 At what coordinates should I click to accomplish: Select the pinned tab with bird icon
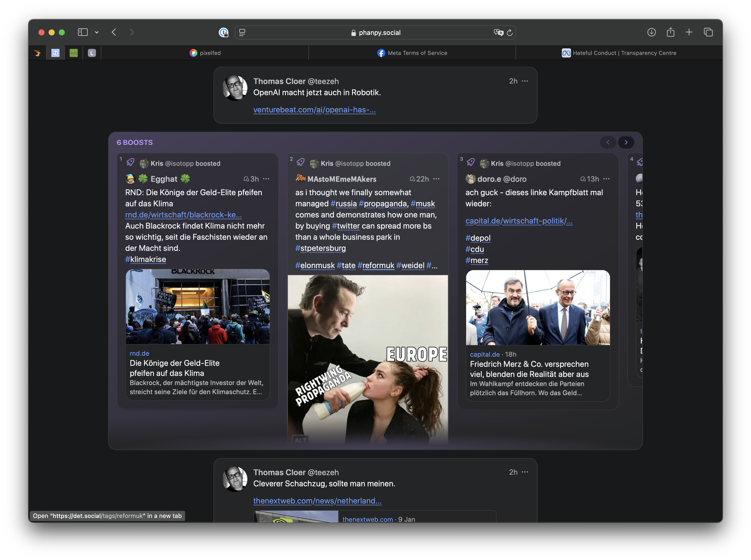pos(37,53)
